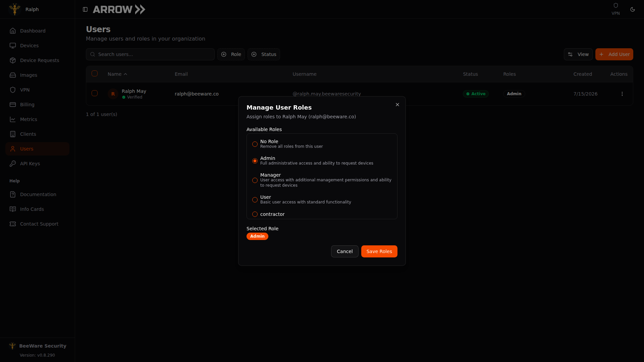
Task: Click the VPN shield icon in sidebar
Action: pos(13,90)
